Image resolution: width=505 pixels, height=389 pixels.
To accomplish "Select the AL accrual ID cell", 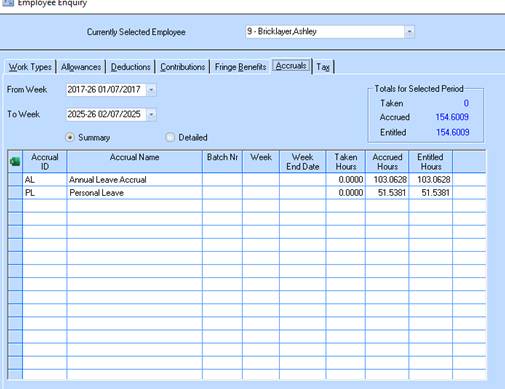I will pos(45,180).
